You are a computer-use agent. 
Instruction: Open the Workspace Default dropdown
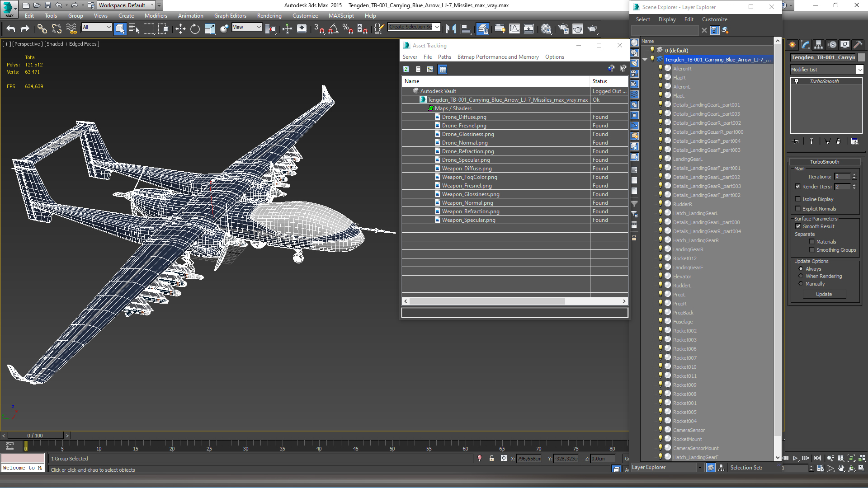127,5
